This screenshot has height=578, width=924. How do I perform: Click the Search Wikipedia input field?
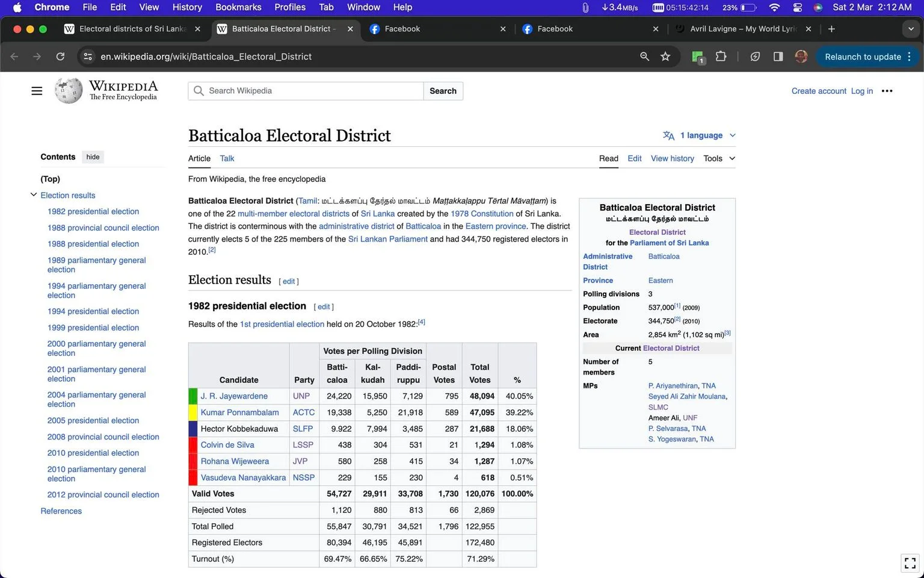(306, 91)
